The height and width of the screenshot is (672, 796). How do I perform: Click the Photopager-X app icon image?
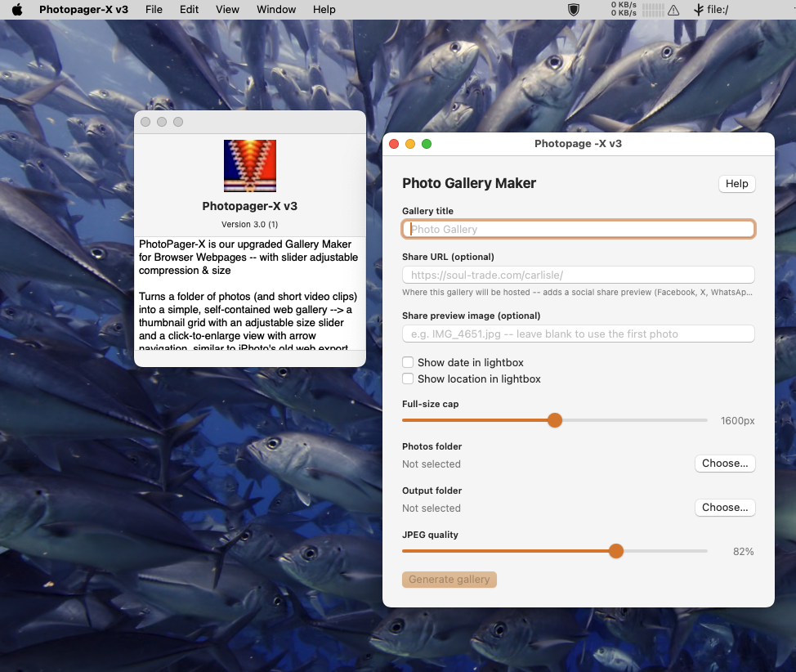pos(250,166)
